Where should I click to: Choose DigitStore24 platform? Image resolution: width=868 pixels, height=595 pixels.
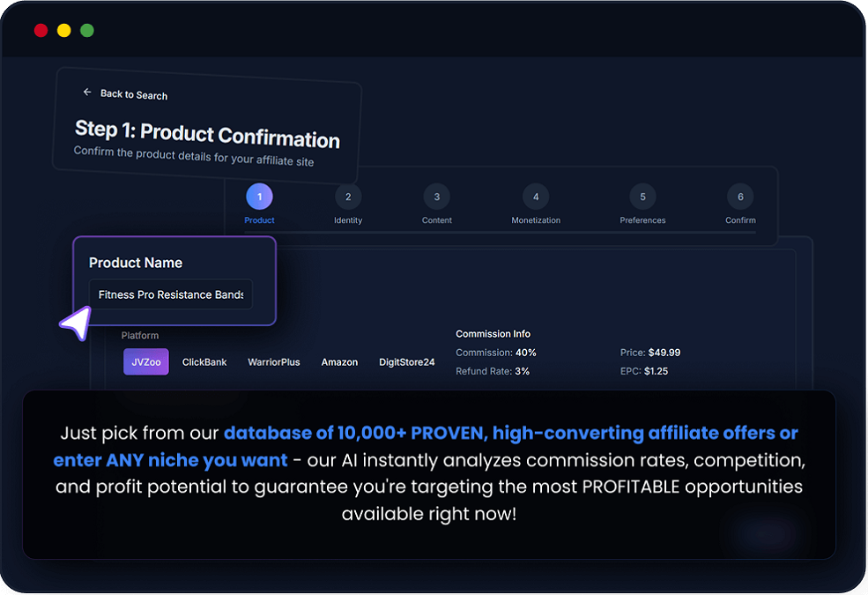406,362
